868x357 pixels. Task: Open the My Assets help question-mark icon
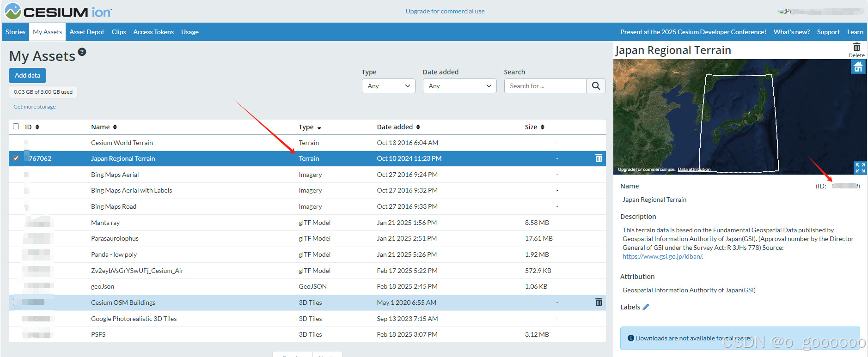(x=82, y=52)
